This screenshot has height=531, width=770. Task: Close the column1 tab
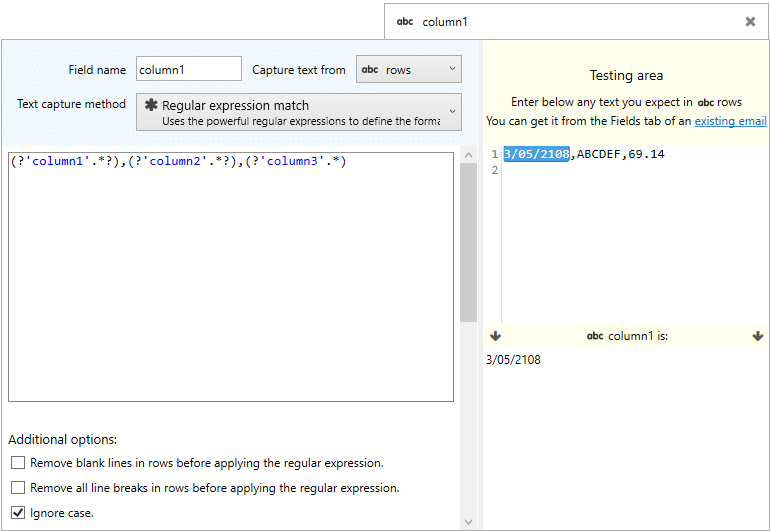(750, 22)
